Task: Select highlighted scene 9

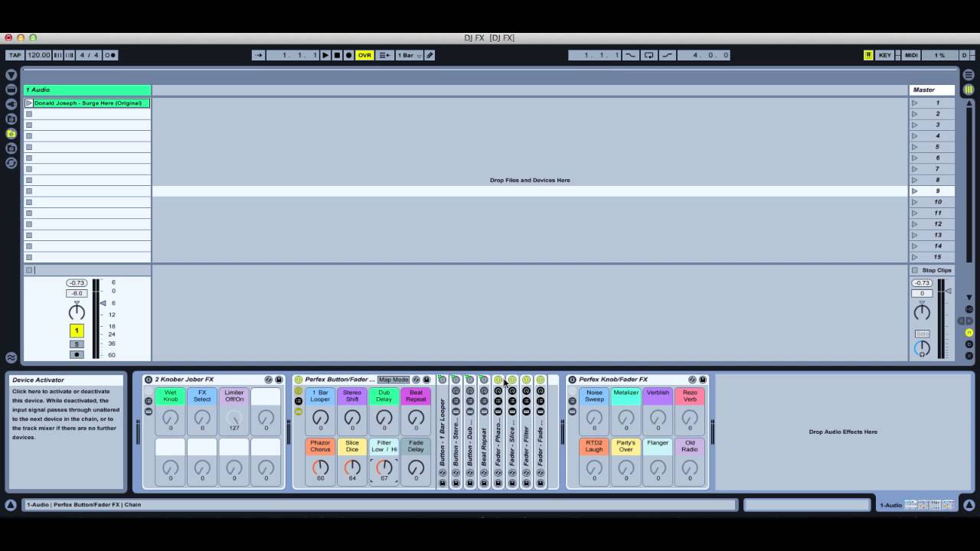Action: pos(932,191)
